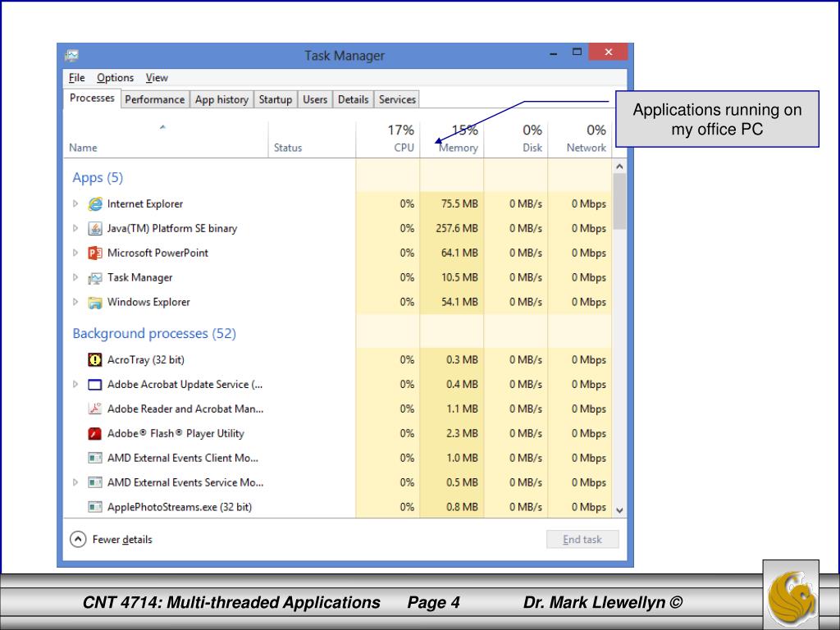Select the Windows Explorer row name
Screen dimensions: 840x630
pos(148,302)
